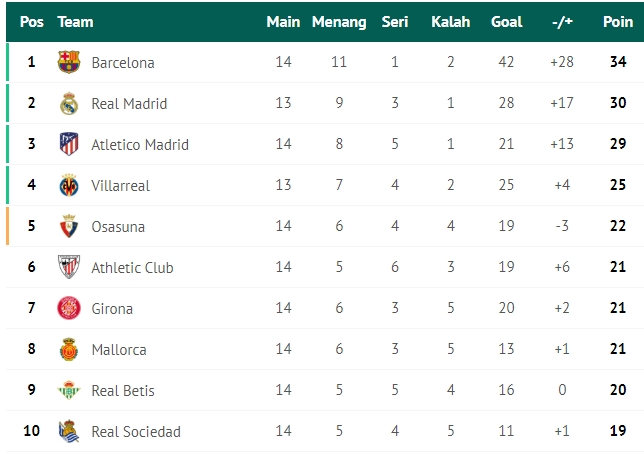644x454 pixels.
Task: Click the Athletic Club crest
Action: (x=69, y=267)
